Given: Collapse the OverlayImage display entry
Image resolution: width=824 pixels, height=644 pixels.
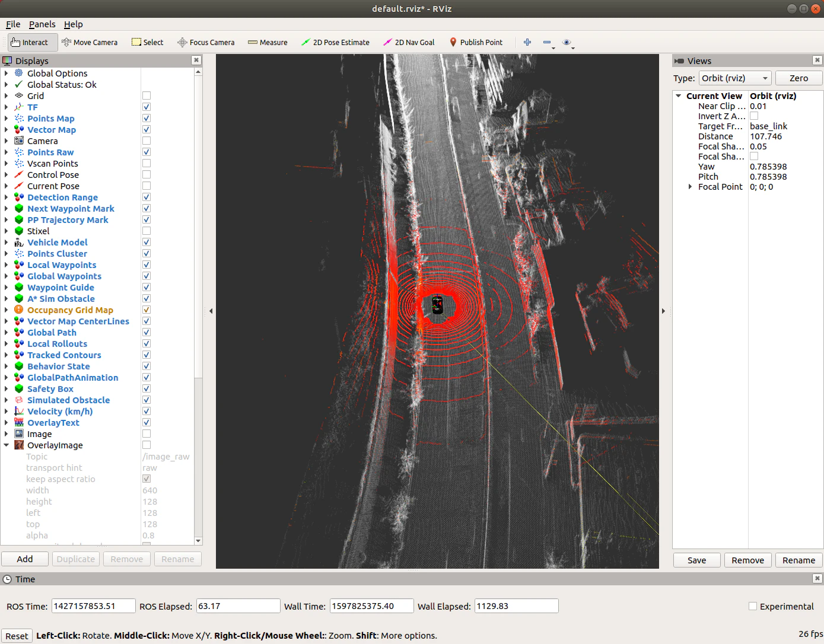Looking at the screenshot, I should tap(7, 445).
